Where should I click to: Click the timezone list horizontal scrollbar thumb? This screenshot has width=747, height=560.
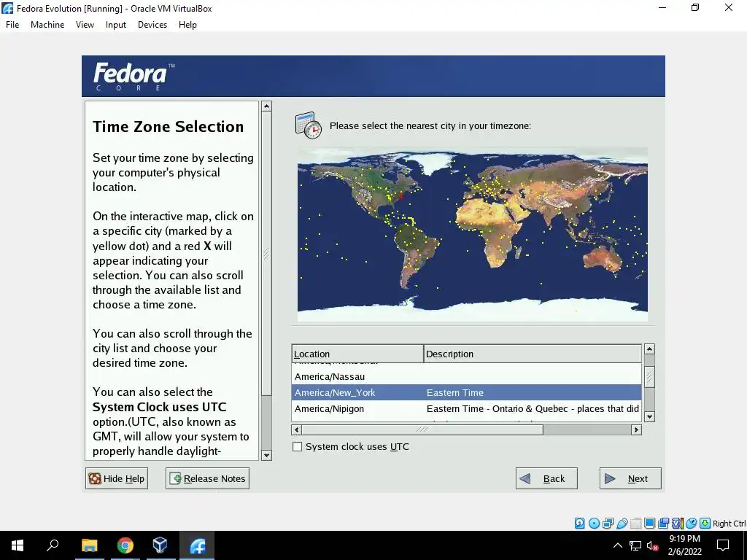coord(422,429)
